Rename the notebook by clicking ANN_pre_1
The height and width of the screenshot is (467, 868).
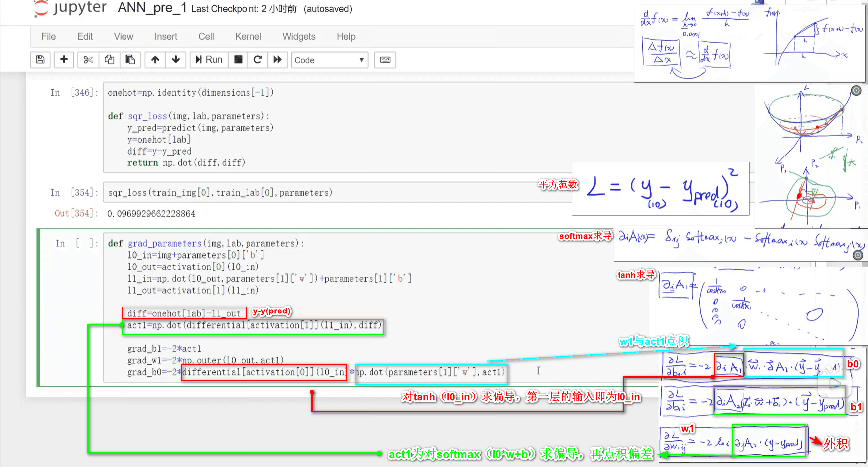point(152,8)
